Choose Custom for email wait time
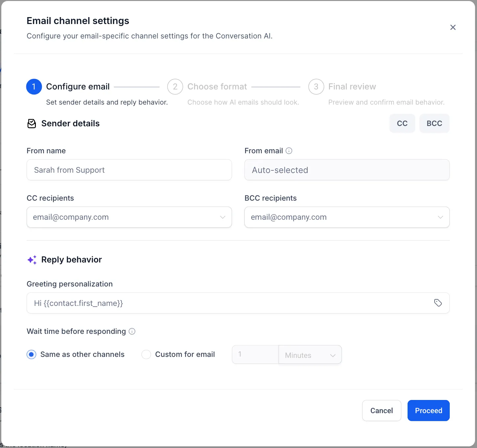477x448 pixels. (146, 354)
